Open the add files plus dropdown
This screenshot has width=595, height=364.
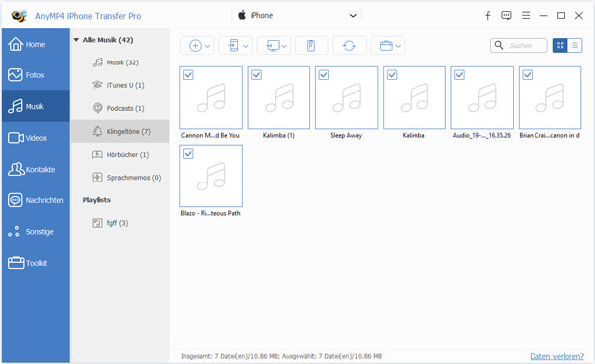[197, 46]
